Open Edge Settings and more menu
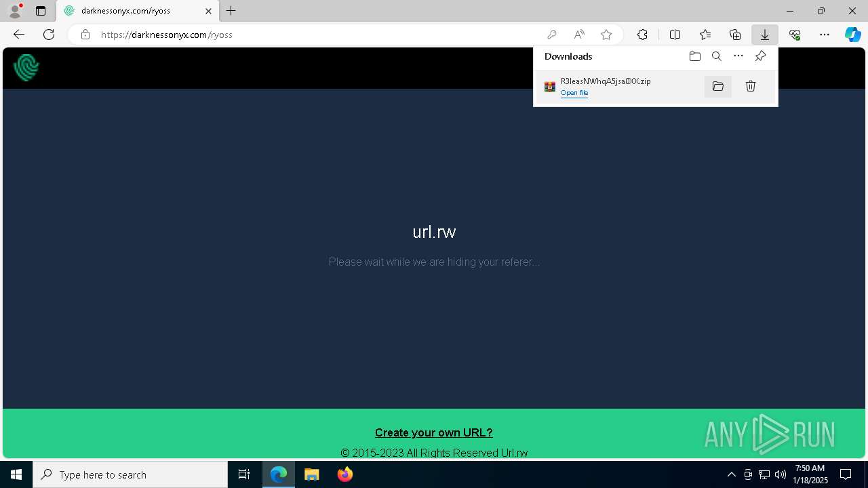 (825, 35)
